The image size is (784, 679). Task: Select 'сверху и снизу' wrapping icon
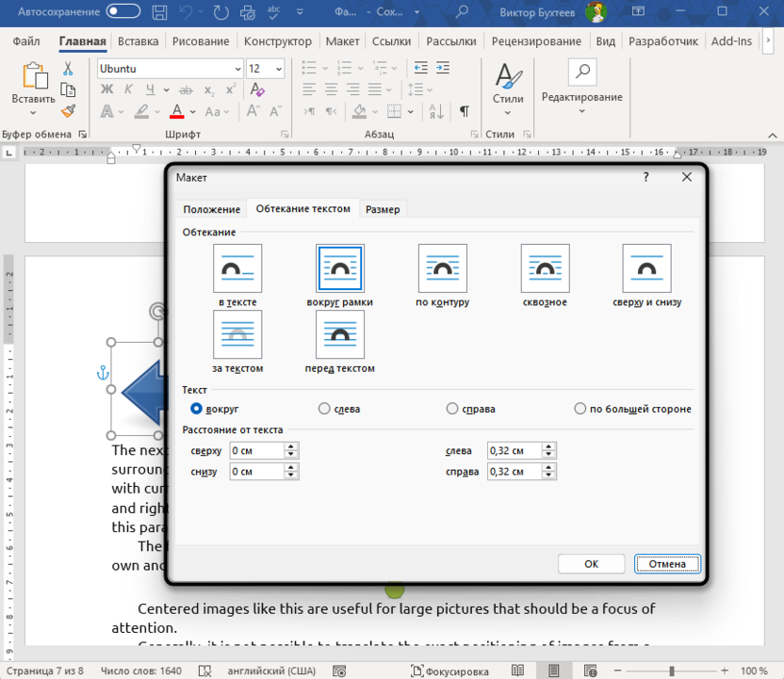(x=646, y=268)
